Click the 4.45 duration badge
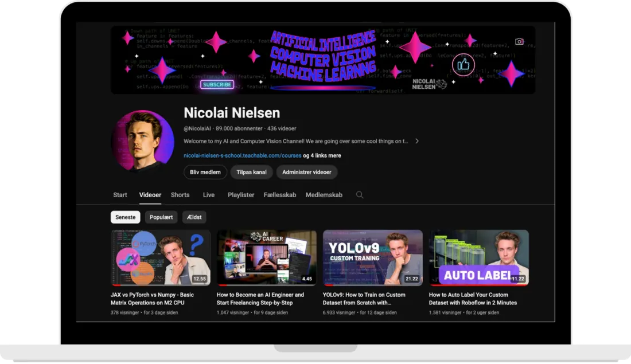Viewport: 631px width, 364px height. [307, 279]
